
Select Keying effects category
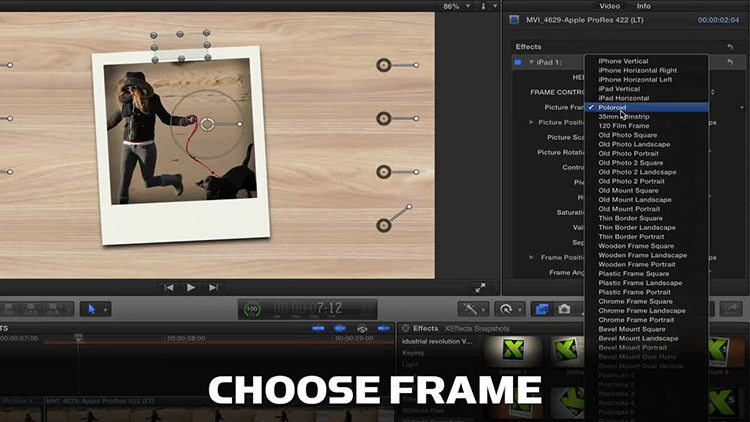pyautogui.click(x=413, y=353)
